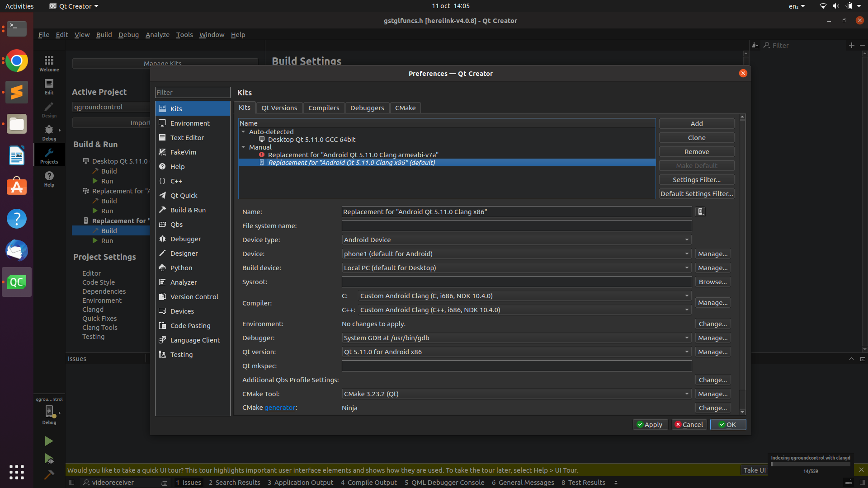Select the Projects mode icon
Image resolution: width=868 pixels, height=488 pixels.
[x=49, y=155]
